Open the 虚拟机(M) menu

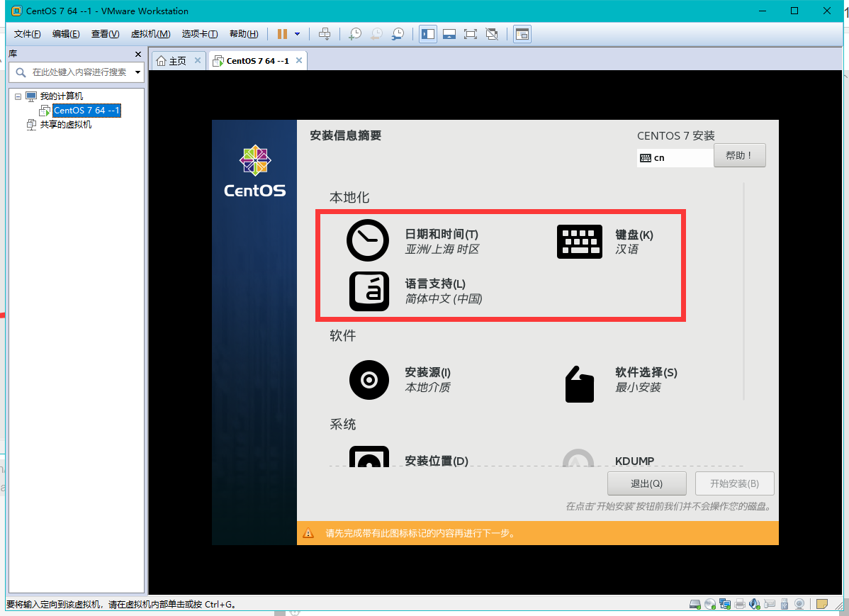pyautogui.click(x=150, y=34)
